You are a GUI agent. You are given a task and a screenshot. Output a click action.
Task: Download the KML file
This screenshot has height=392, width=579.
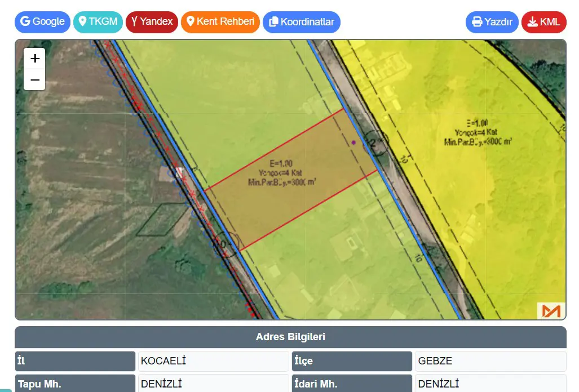pos(544,22)
